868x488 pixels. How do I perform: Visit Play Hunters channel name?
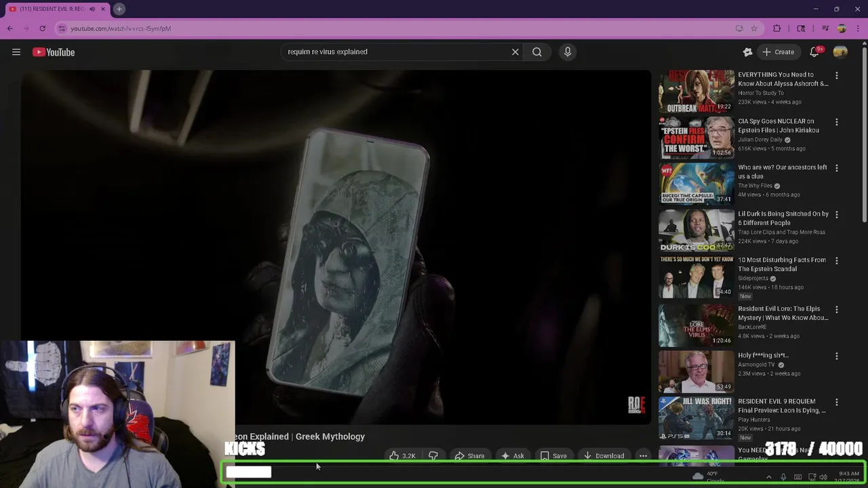754,420
